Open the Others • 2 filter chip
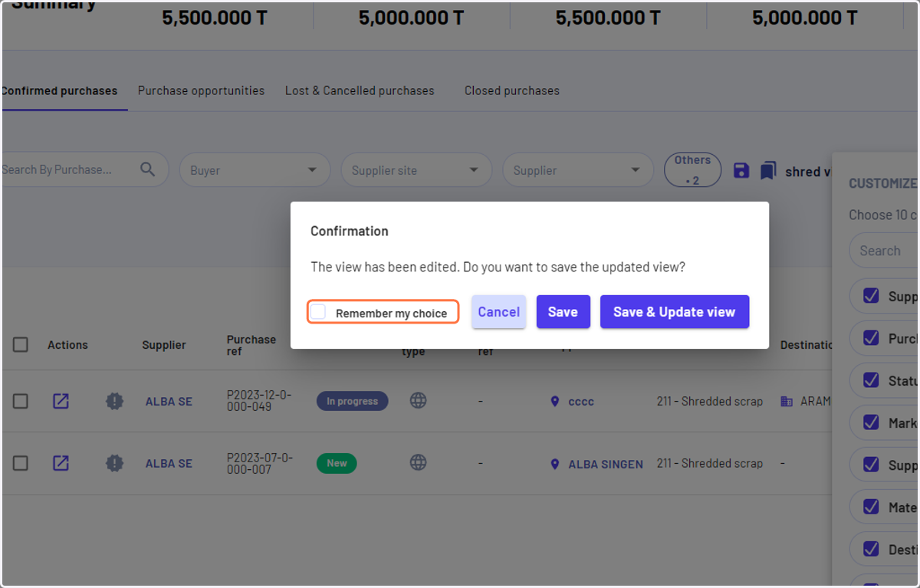This screenshot has width=920, height=588. pyautogui.click(x=692, y=170)
